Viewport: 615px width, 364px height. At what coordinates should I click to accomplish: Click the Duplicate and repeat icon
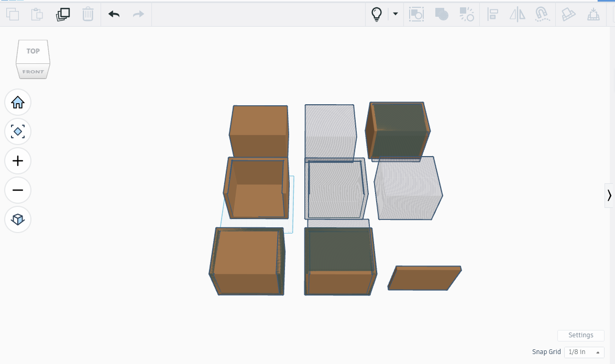63,14
